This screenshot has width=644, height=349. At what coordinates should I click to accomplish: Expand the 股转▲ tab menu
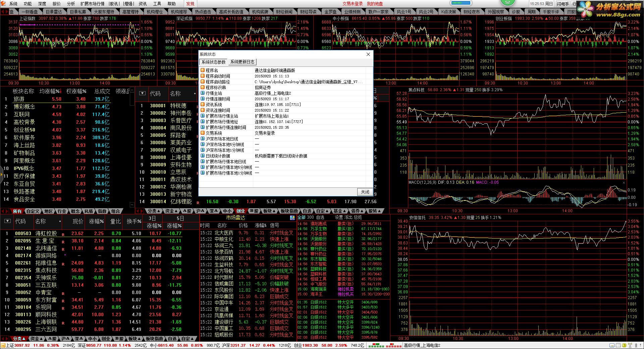click(x=374, y=211)
